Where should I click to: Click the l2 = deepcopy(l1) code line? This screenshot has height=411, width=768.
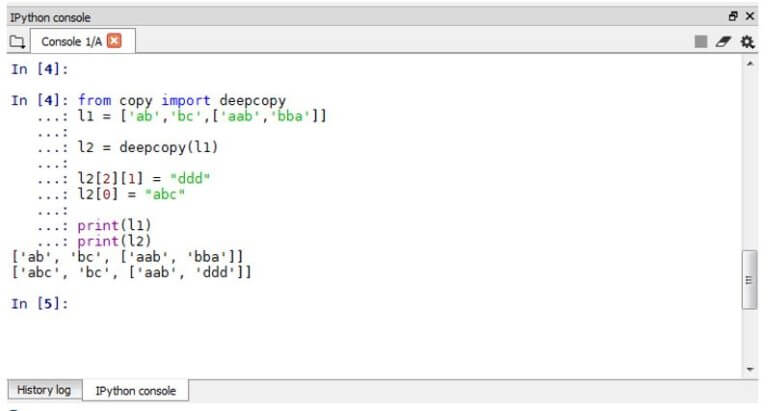pyautogui.click(x=148, y=147)
